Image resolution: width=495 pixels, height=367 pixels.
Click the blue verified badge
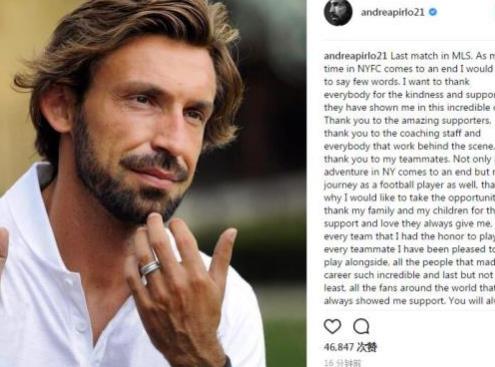click(x=433, y=12)
